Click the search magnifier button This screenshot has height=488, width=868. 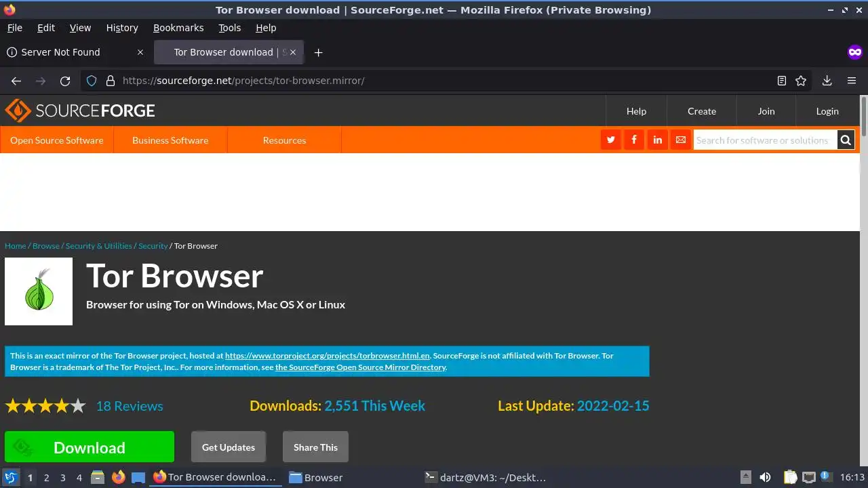tap(846, 140)
